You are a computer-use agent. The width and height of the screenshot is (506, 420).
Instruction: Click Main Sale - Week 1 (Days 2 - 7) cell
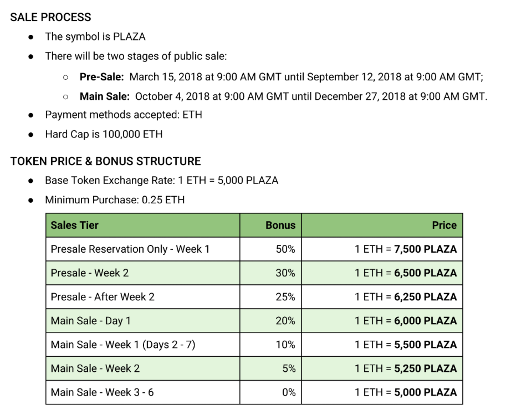(x=123, y=344)
